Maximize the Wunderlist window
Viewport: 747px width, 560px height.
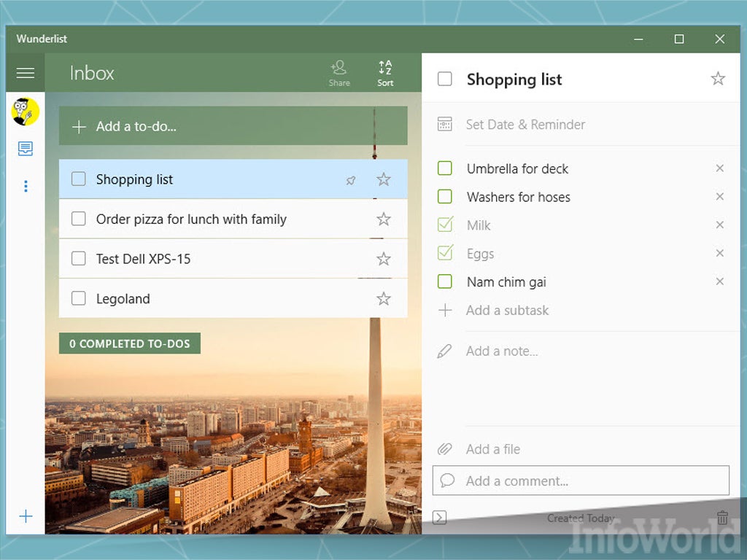point(679,39)
